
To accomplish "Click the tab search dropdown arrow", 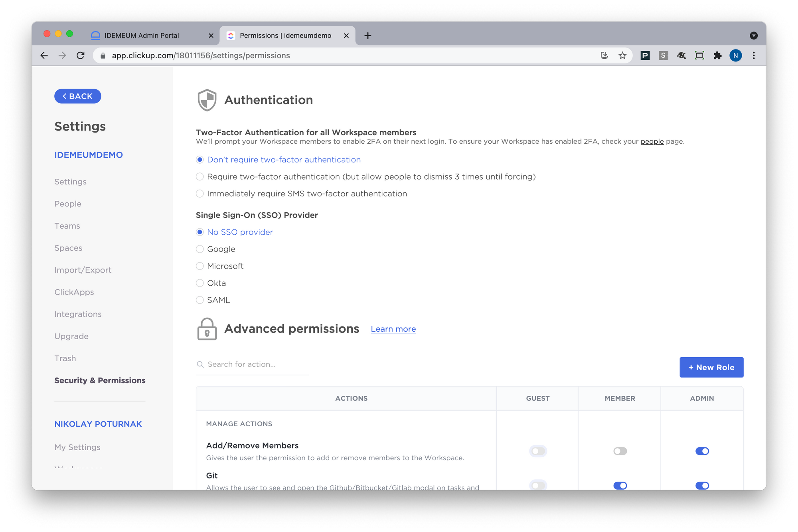I will pos(754,36).
